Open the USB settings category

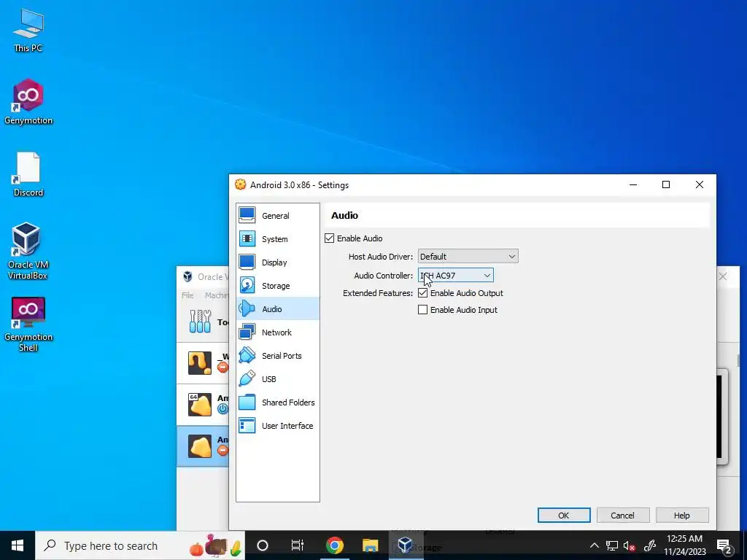[277, 379]
